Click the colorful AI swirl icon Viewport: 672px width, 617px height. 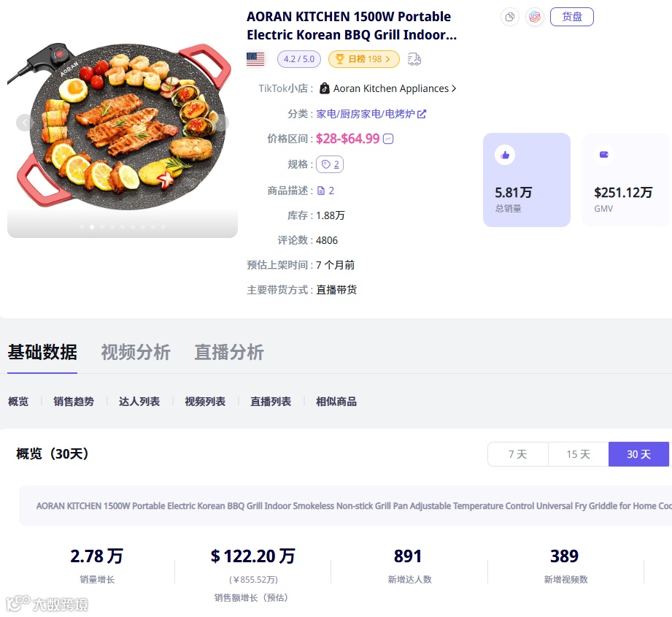click(x=535, y=17)
